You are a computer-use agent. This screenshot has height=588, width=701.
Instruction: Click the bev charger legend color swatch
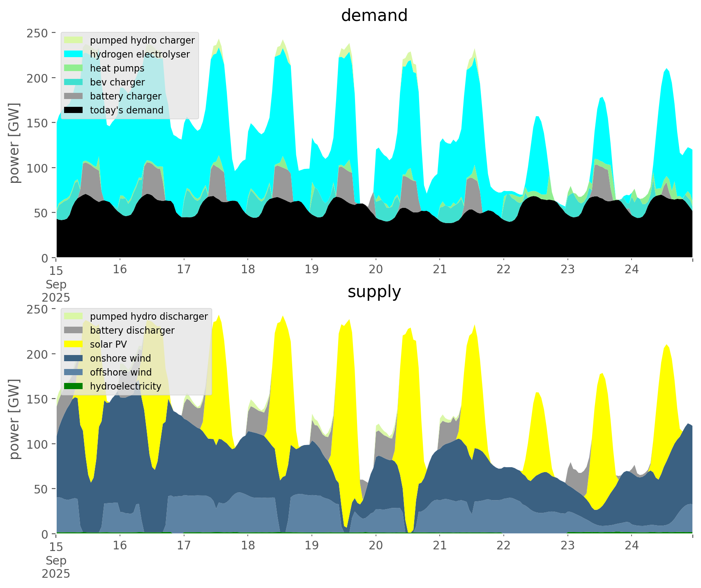click(74, 82)
